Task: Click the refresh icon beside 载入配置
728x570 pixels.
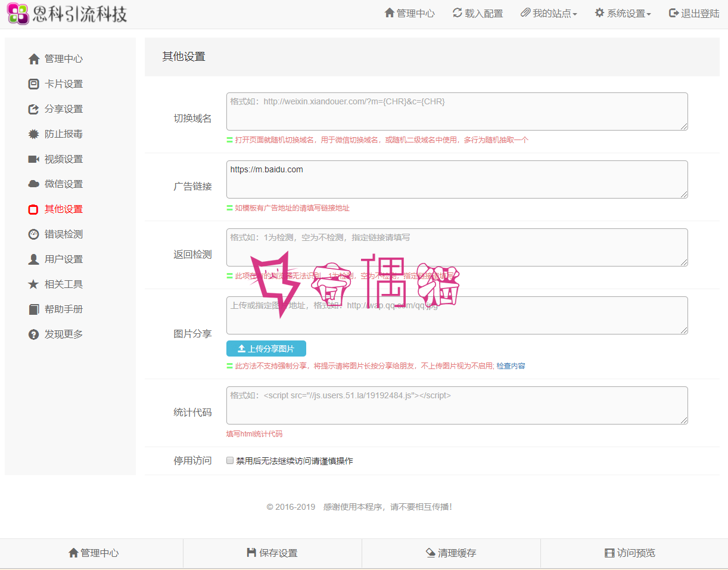Action: (458, 13)
